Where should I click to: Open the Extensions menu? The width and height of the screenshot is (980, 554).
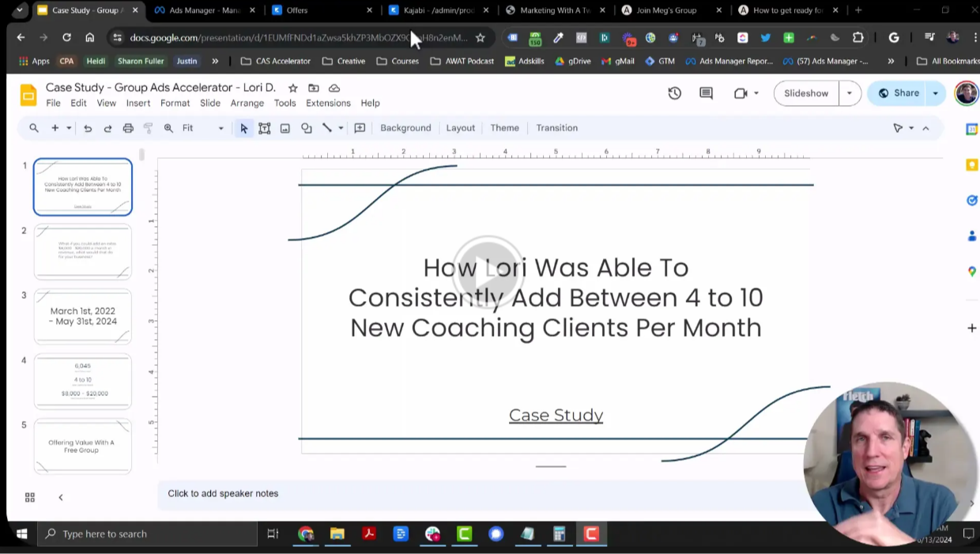point(328,103)
